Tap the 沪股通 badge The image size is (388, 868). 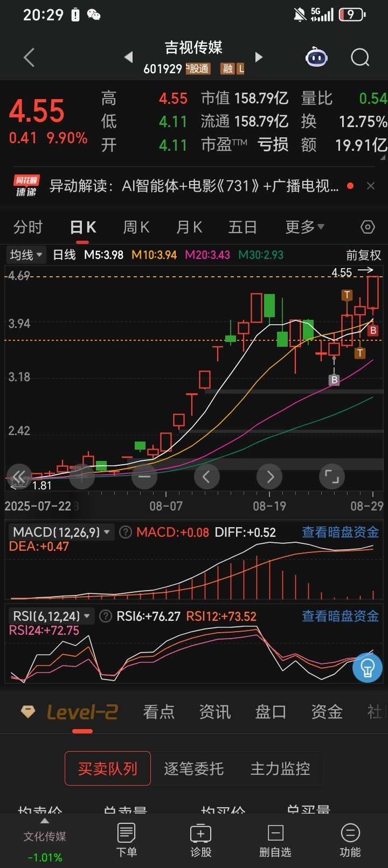[198, 69]
